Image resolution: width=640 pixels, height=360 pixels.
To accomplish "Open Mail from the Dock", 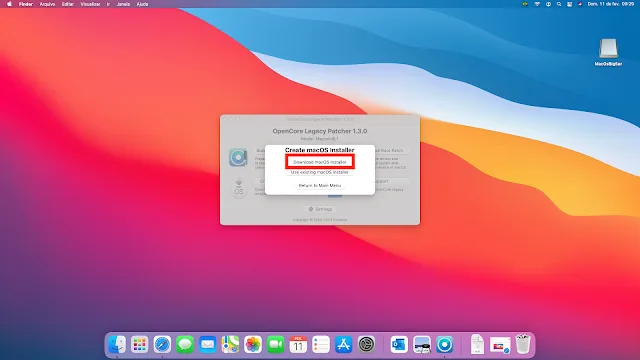I will coord(208,344).
